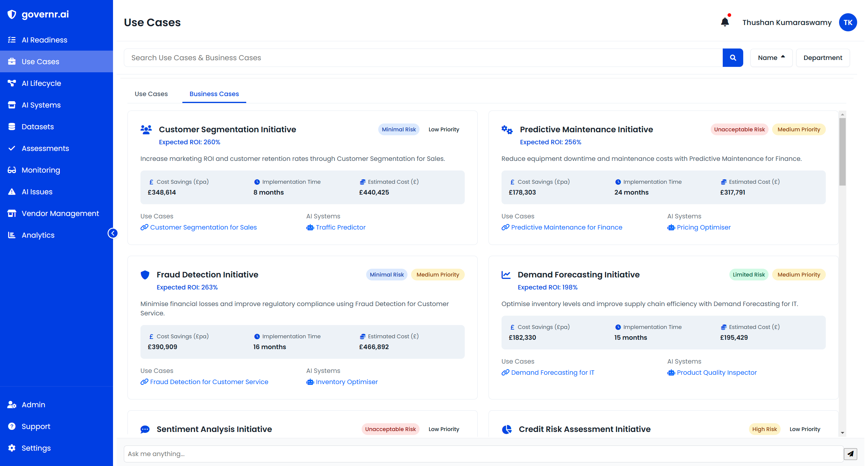Click Fraud Detection shield icon
Image resolution: width=868 pixels, height=466 pixels.
pyautogui.click(x=145, y=275)
